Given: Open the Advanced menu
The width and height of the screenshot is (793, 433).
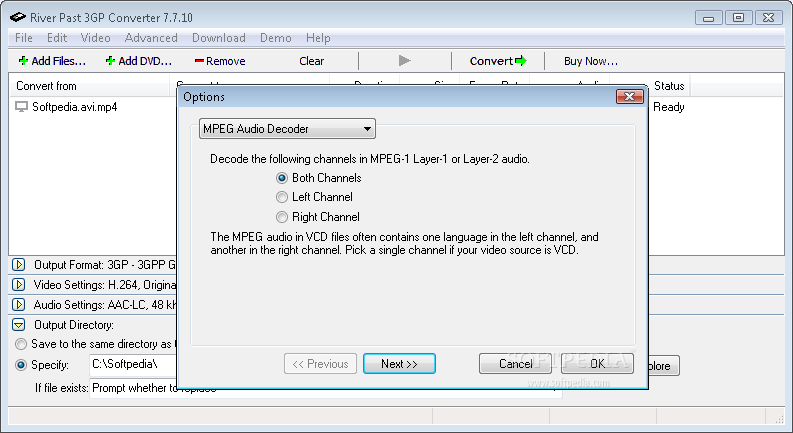Looking at the screenshot, I should [151, 38].
